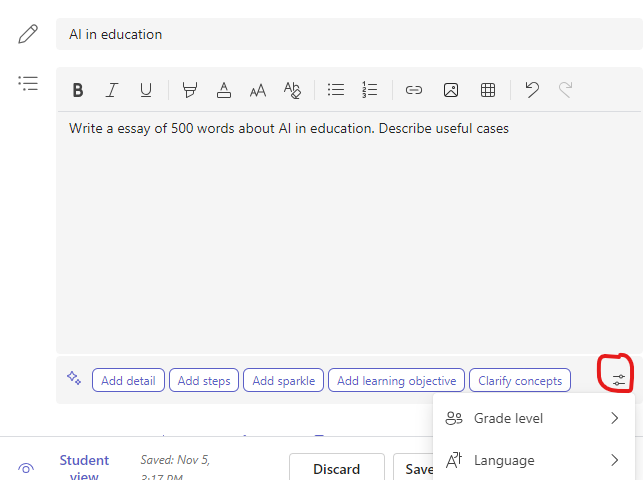Open the font size tool
This screenshot has height=480, width=643.
click(258, 90)
